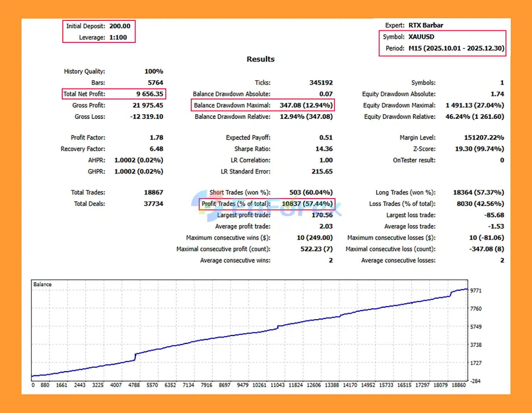Click the Total Trades value 18867

(x=153, y=192)
